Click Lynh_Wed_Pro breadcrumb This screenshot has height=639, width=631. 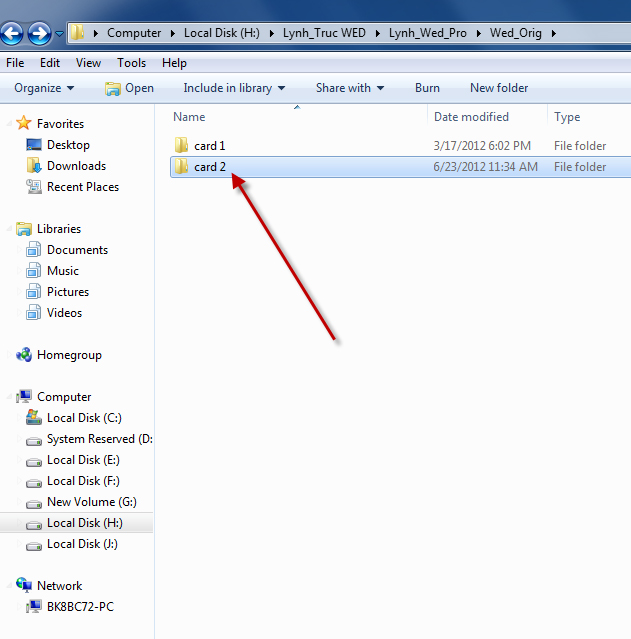coord(428,33)
